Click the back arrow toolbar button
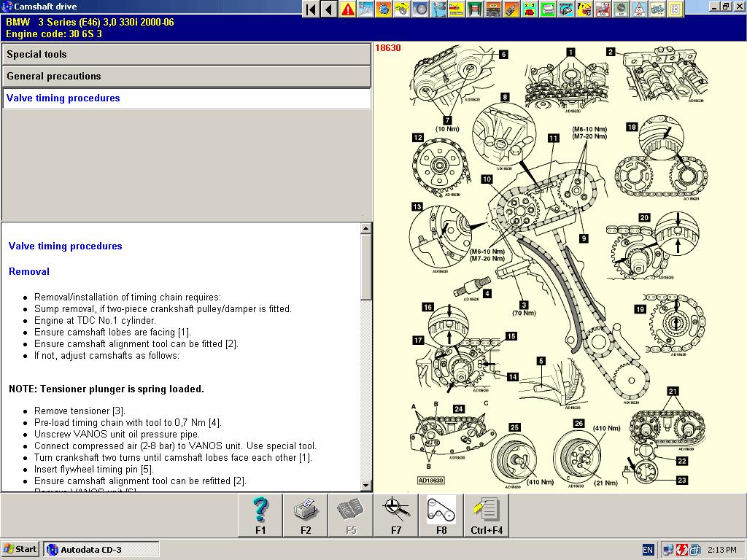This screenshot has height=560, width=747. 329,9
